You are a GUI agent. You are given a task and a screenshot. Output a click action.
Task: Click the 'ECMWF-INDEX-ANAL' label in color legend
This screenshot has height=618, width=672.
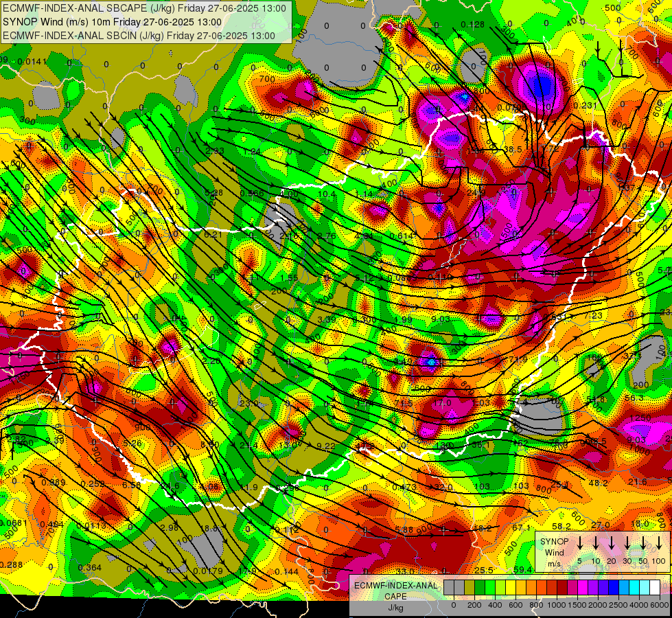395,586
